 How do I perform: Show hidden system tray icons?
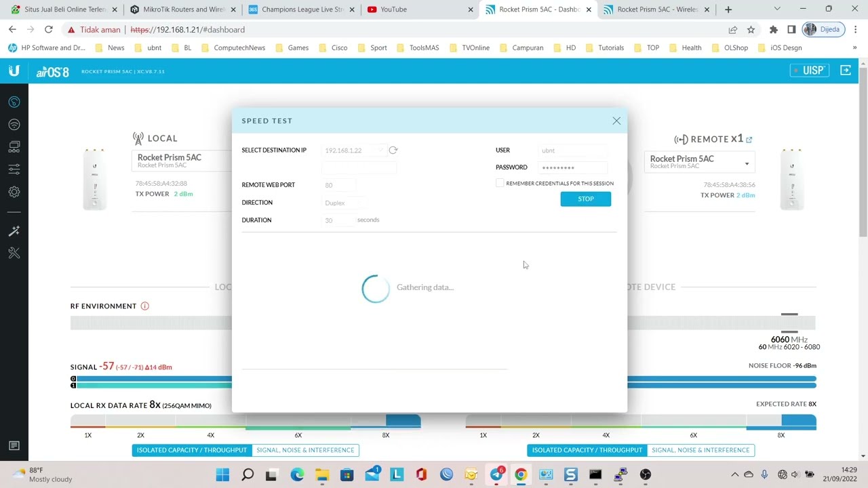[734, 474]
